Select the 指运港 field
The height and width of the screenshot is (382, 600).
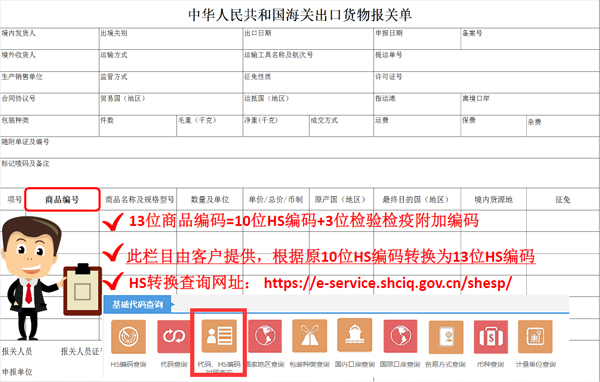(x=417, y=104)
